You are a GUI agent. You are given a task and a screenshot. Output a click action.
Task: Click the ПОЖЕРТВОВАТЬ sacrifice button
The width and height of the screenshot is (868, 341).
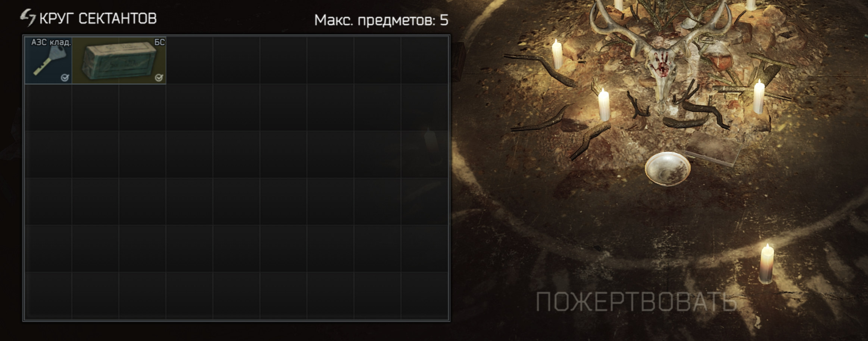[636, 302]
